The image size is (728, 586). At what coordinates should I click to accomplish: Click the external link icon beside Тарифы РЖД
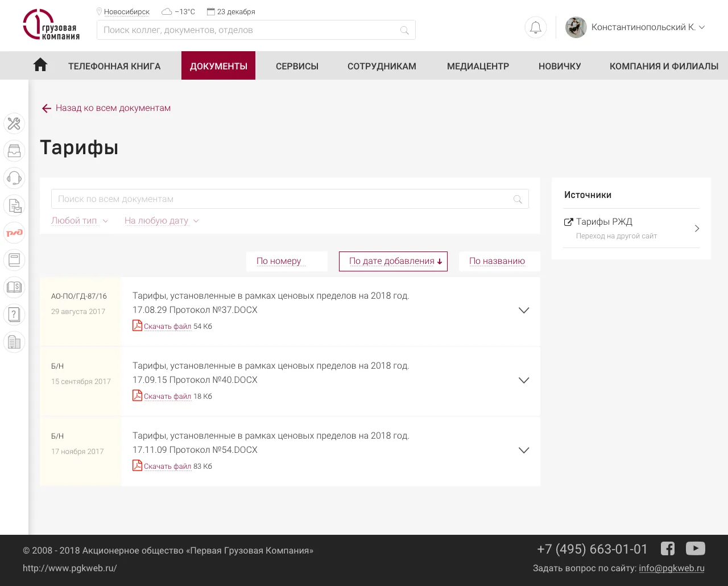tap(568, 222)
